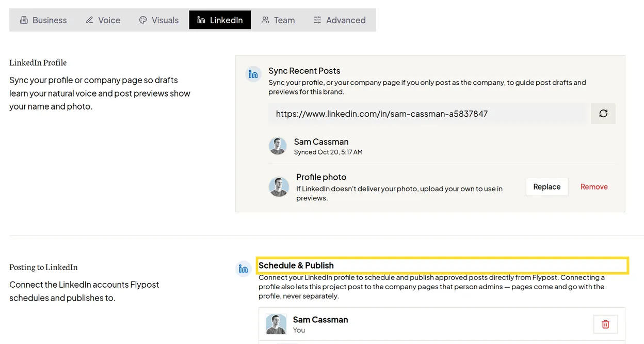Click the Sam Cassman name above Synced

[321, 142]
